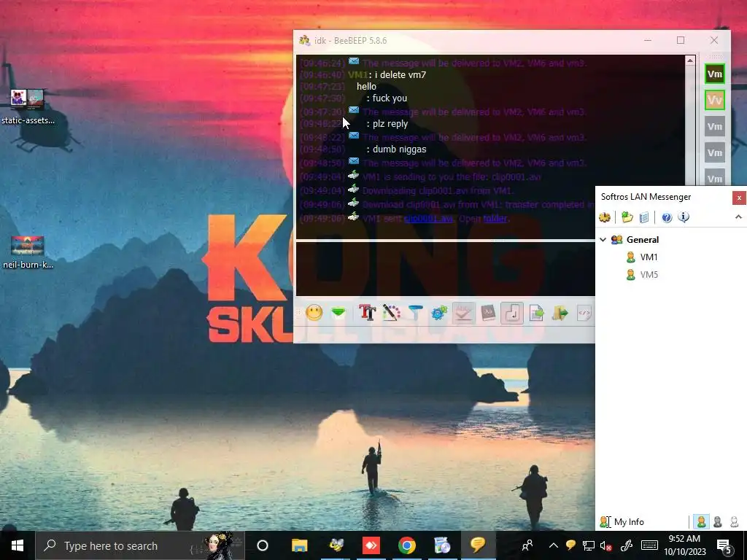Viewport: 747px width, 560px height.
Task: Toggle the spell checking ABC button
Action: tap(463, 313)
